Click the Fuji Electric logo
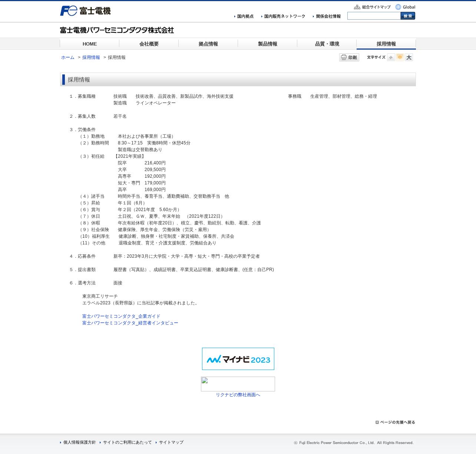Screen dimensions: 476x454 click(x=85, y=11)
